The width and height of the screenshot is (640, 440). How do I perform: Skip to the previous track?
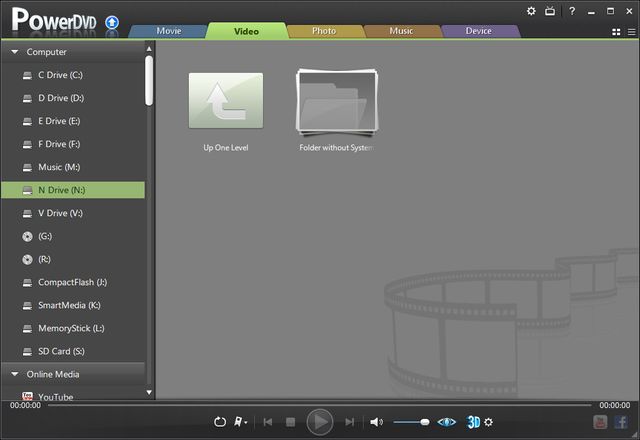click(268, 422)
